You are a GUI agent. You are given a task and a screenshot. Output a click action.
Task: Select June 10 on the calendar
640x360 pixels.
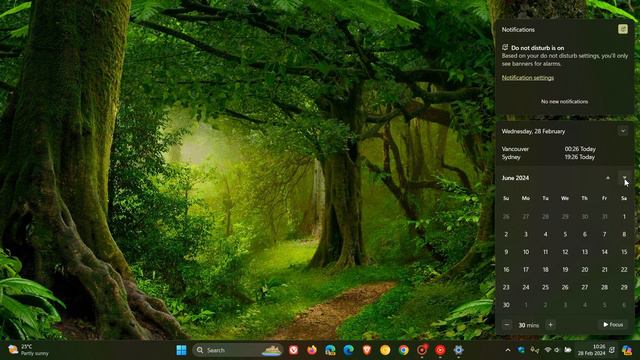click(x=526, y=252)
